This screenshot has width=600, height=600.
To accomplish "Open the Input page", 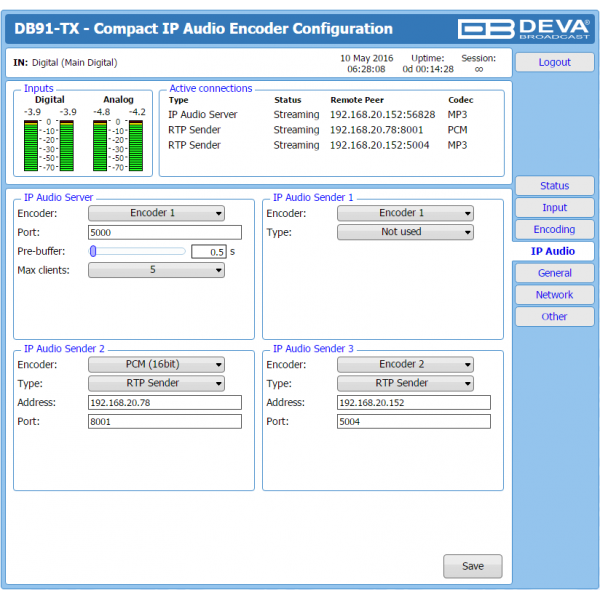I will coord(554,208).
